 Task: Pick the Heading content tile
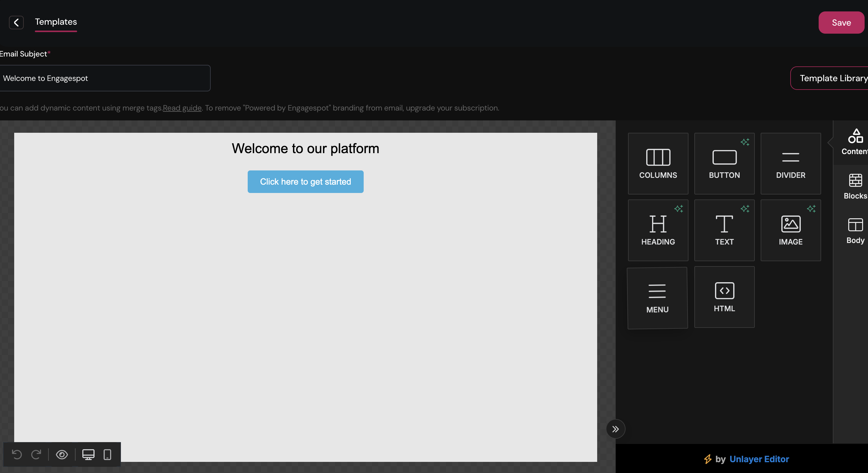tap(658, 230)
